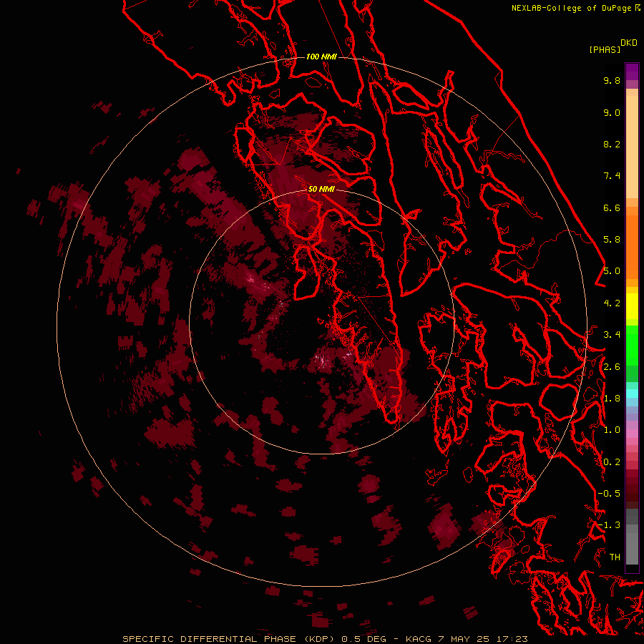Image resolution: width=644 pixels, height=644 pixels.
Task: Click the 2.6 scale label
Action: coord(612,367)
